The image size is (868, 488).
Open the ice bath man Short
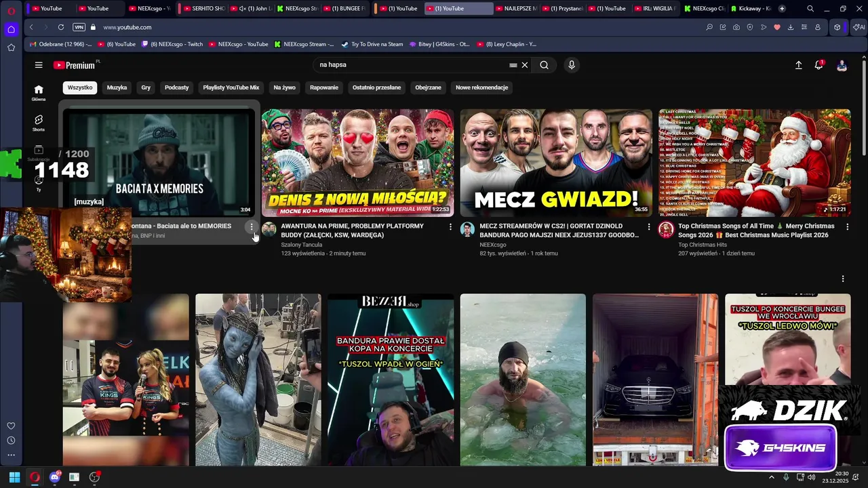click(x=523, y=380)
